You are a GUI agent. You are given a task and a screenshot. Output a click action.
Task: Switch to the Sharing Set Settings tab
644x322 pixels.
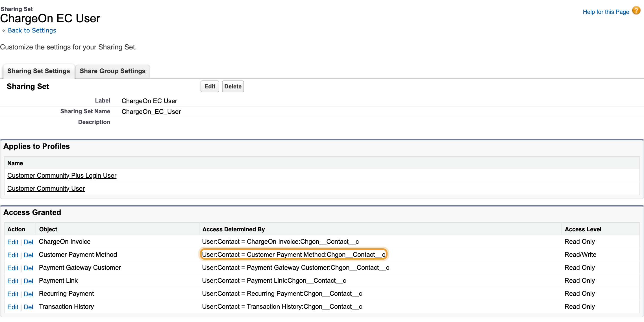[x=39, y=71]
